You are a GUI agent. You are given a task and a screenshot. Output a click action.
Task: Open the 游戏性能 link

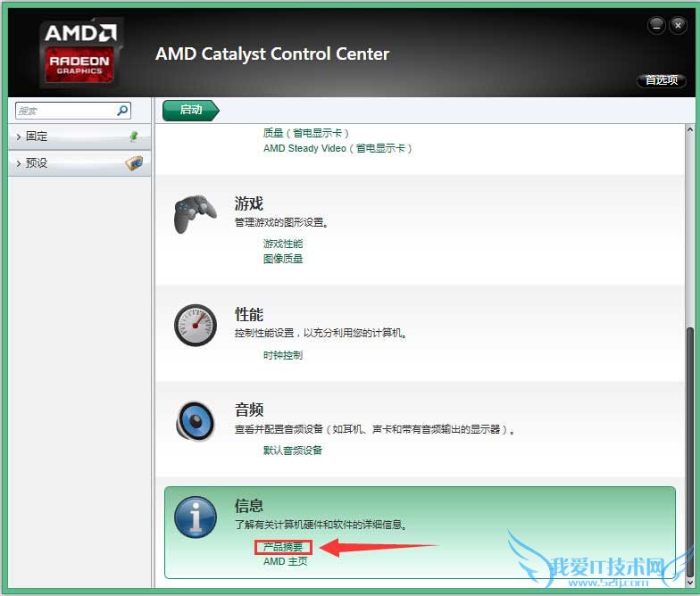point(282,244)
